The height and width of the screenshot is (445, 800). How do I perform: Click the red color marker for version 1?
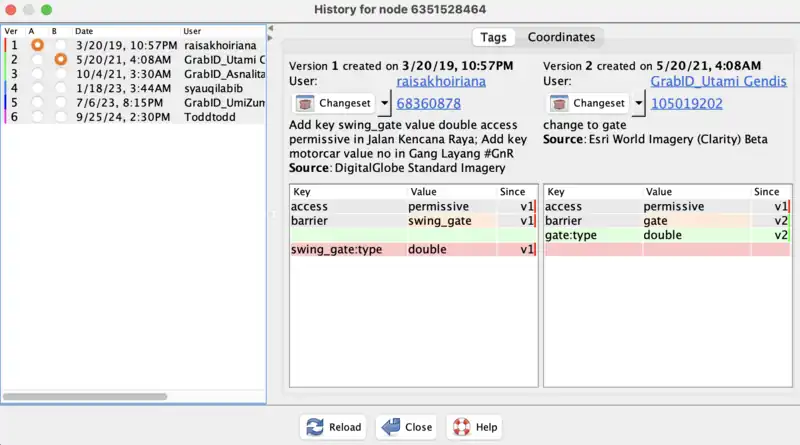coord(4,46)
